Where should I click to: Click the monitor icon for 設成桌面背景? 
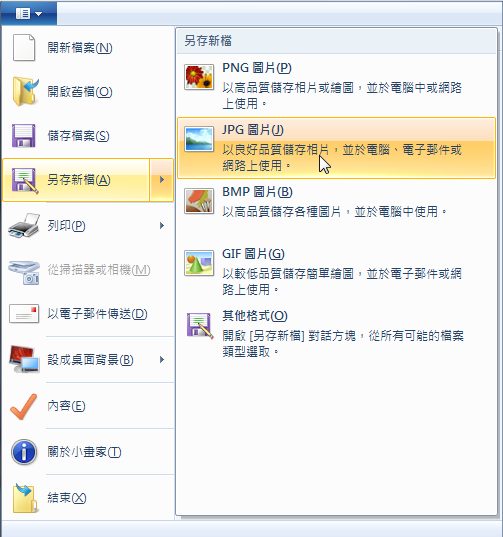click(x=24, y=359)
